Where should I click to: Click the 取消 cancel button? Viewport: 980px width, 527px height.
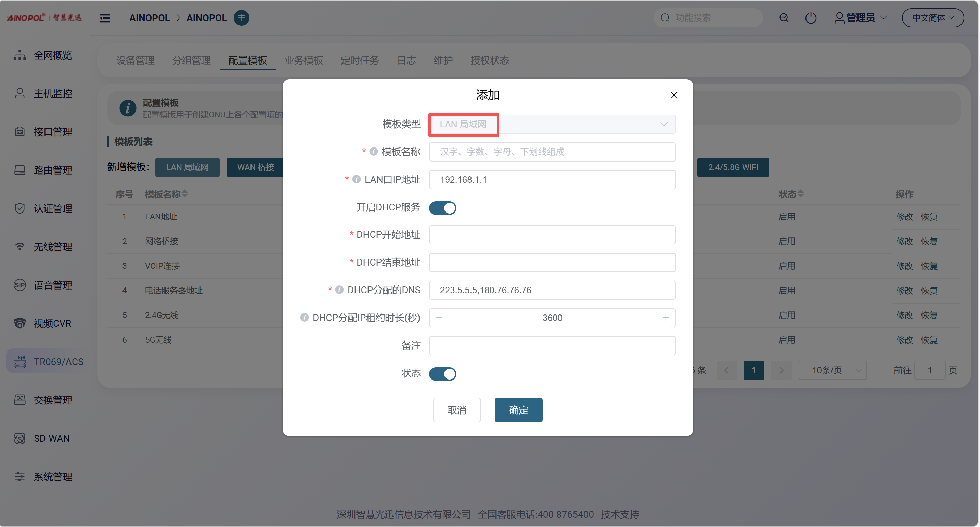[457, 410]
